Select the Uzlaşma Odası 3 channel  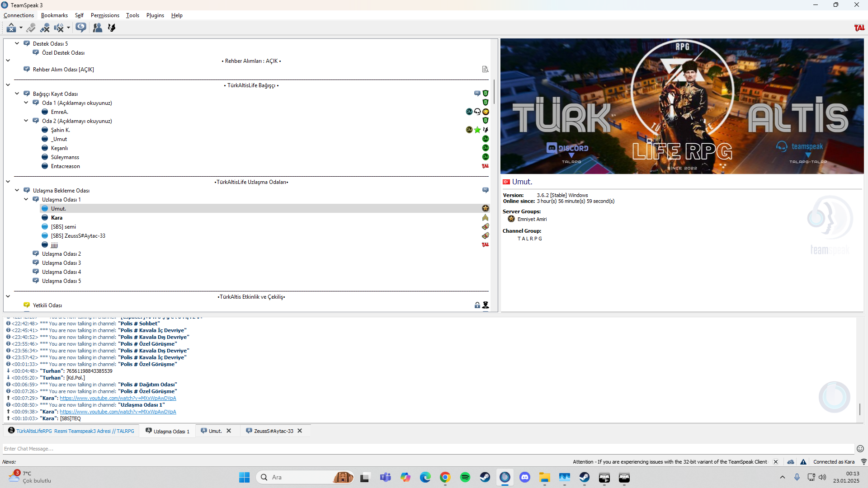(61, 263)
